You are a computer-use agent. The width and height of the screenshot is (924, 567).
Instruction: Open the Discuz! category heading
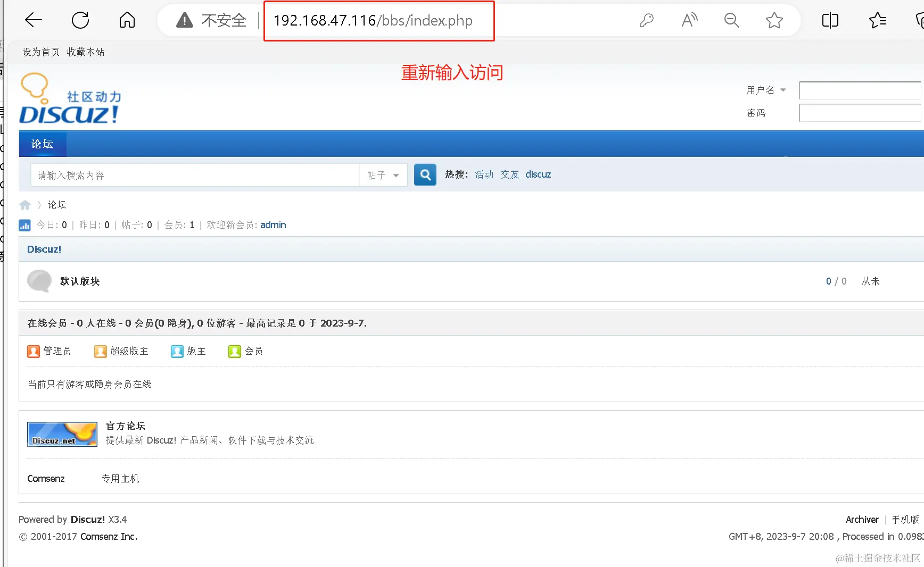[x=44, y=249]
